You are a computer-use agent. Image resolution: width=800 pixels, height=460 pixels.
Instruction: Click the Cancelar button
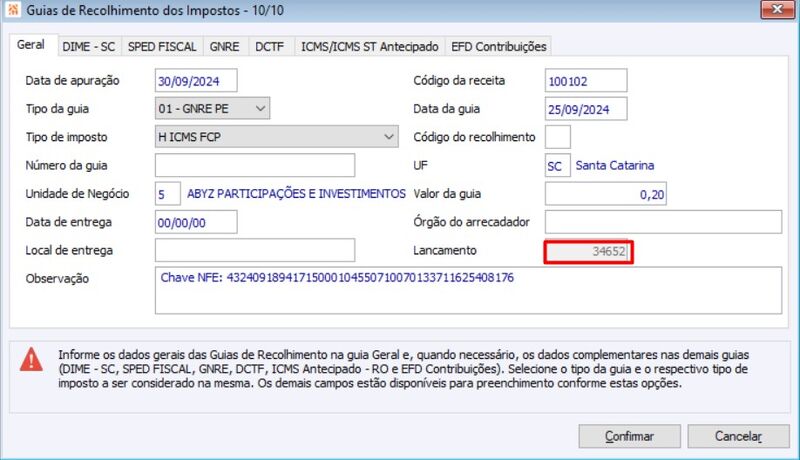point(738,436)
